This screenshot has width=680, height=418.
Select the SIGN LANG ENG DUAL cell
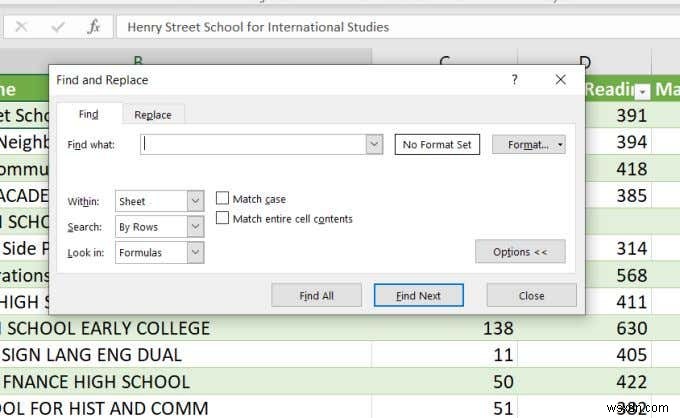[x=186, y=355]
